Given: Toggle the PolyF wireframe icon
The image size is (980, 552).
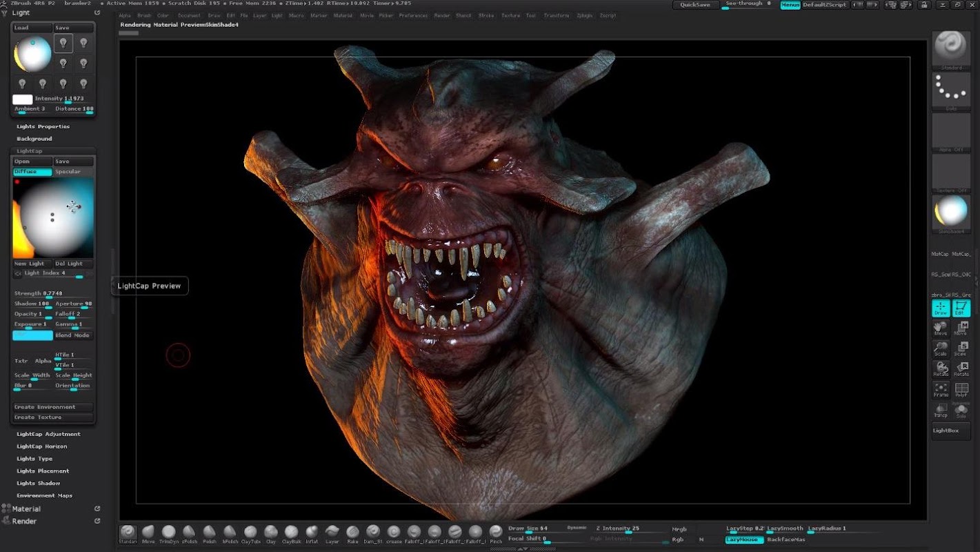Looking at the screenshot, I should [x=961, y=390].
